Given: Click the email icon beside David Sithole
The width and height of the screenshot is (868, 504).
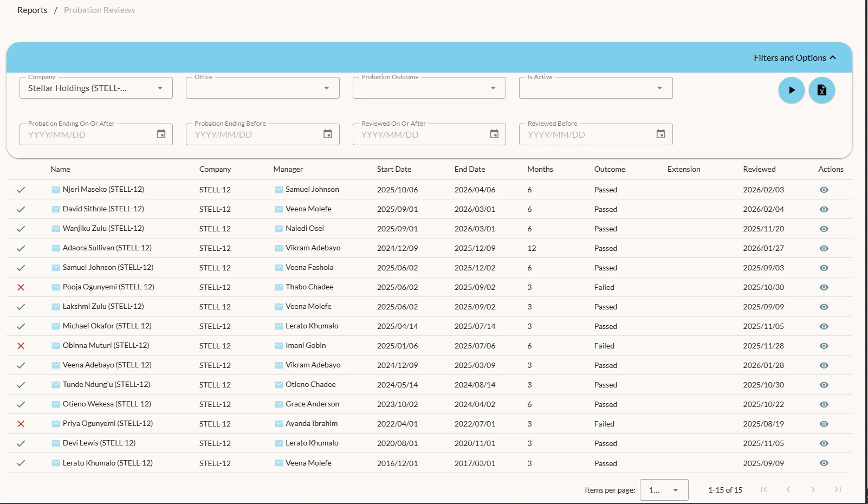Looking at the screenshot, I should point(56,209).
